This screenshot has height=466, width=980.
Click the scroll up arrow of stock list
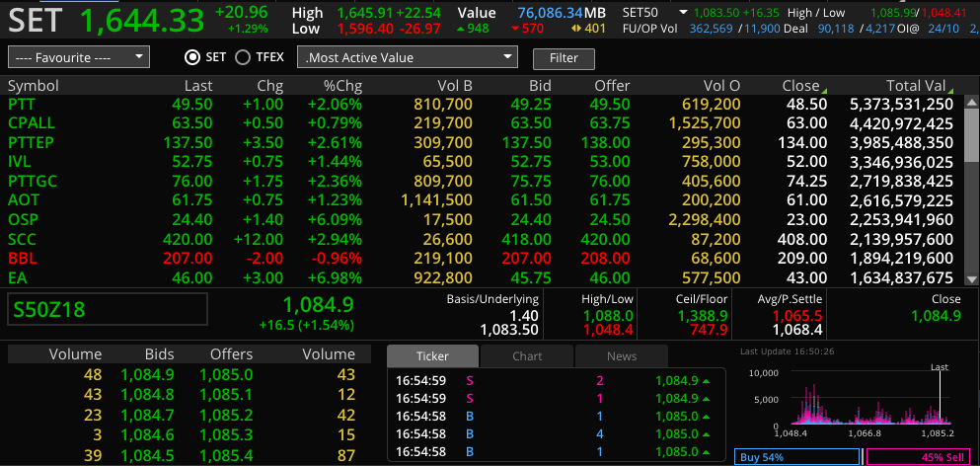pos(971,102)
